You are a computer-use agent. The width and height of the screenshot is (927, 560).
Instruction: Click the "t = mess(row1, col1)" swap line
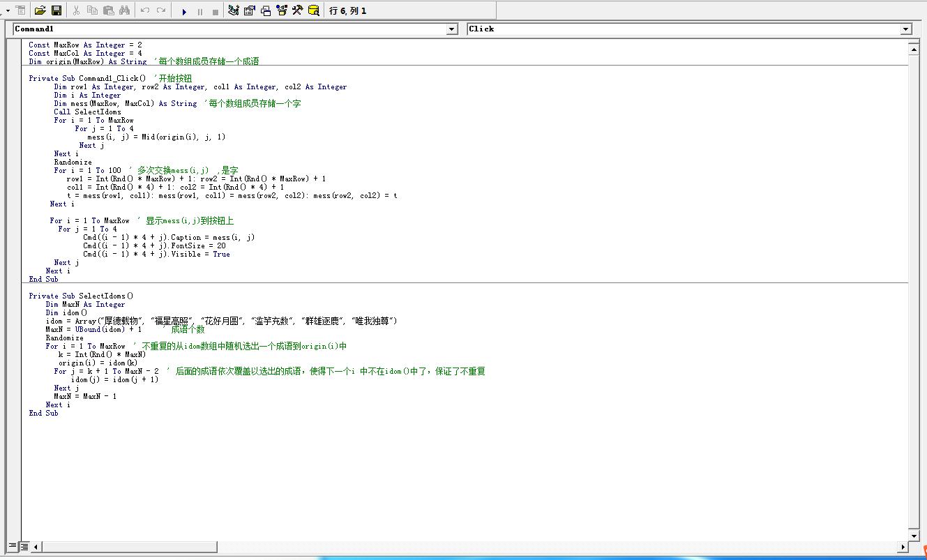click(x=232, y=195)
